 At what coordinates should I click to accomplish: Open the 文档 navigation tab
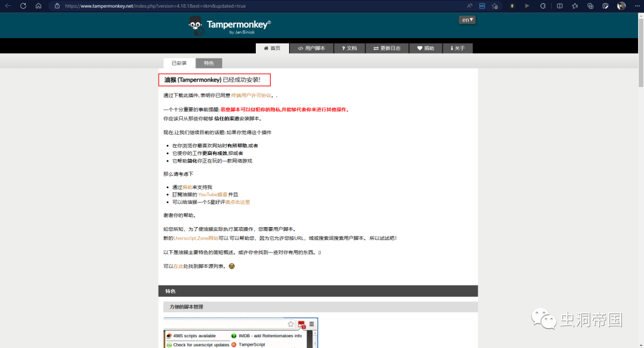[349, 48]
